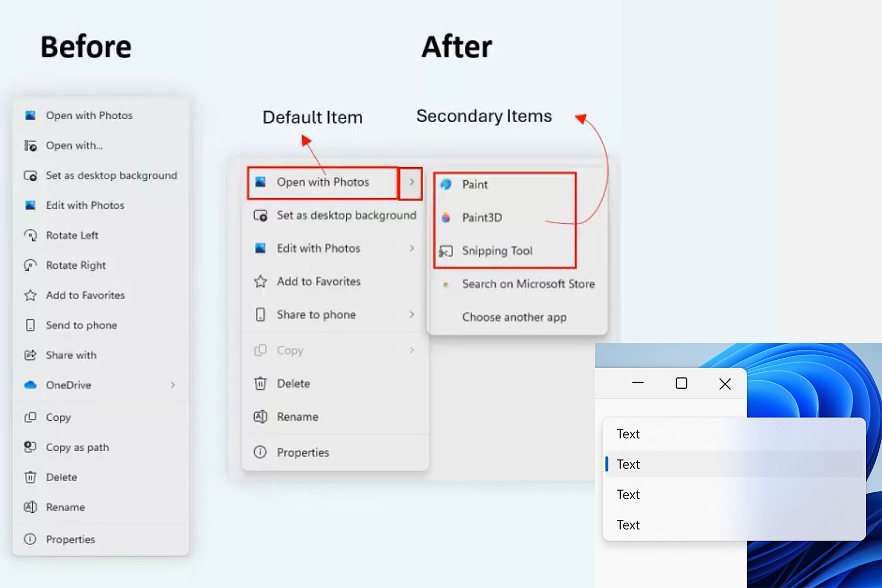This screenshot has height=588, width=882.
Task: Open Properties in the After menu
Action: [x=303, y=452]
